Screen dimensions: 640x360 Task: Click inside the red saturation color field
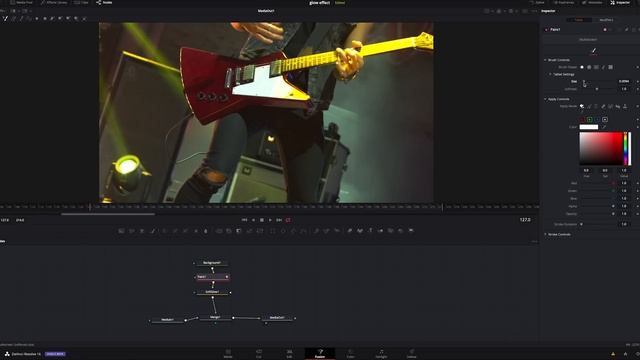click(x=601, y=149)
